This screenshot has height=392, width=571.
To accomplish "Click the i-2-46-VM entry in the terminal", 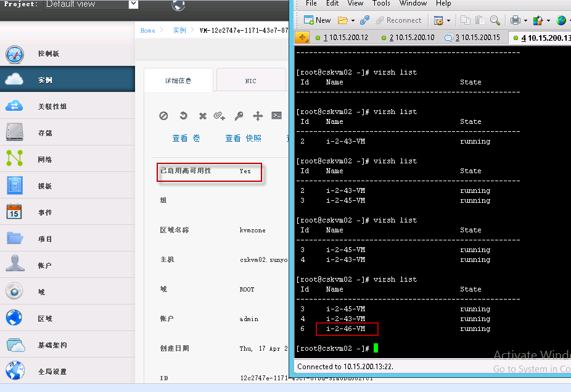I will 345,329.
